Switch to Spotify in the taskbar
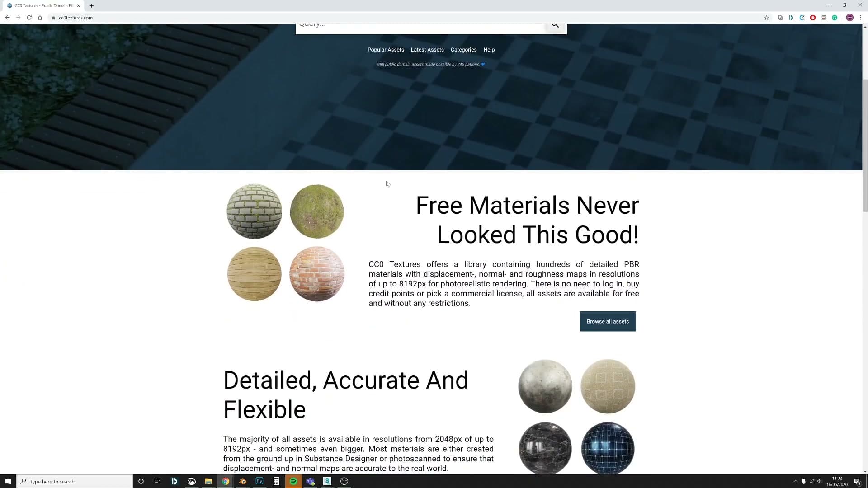The image size is (868, 488). click(293, 481)
